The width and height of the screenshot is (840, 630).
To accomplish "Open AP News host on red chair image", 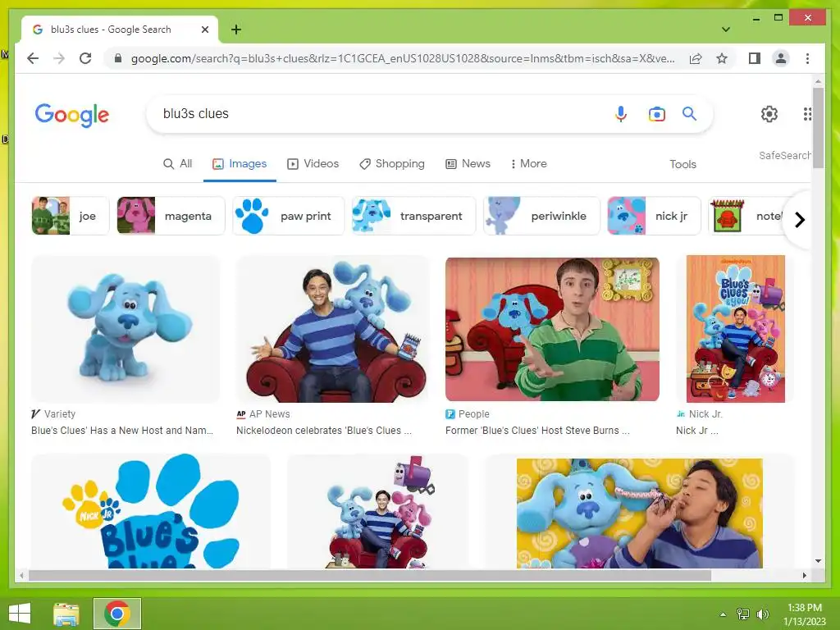I will (x=333, y=329).
